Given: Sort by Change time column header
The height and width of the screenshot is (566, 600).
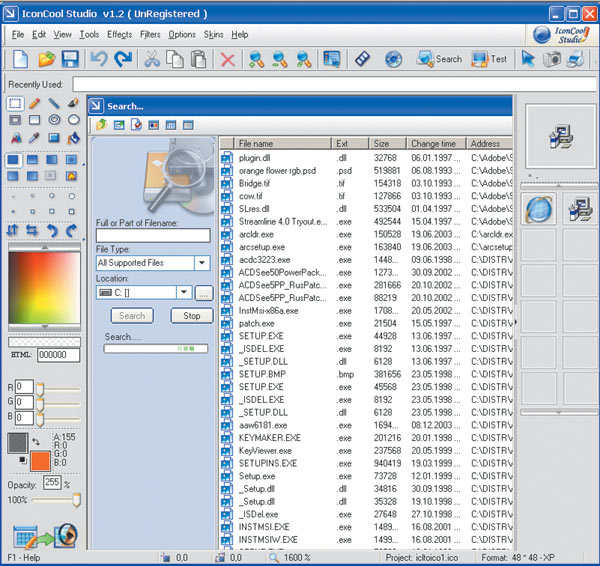Looking at the screenshot, I should click(x=436, y=144).
